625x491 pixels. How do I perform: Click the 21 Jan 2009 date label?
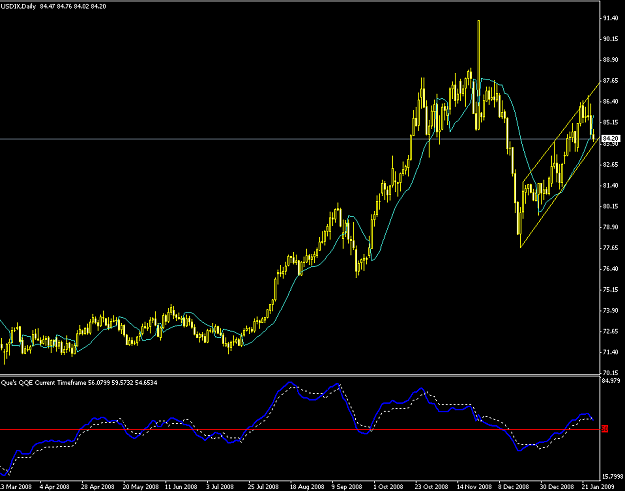coord(598,487)
